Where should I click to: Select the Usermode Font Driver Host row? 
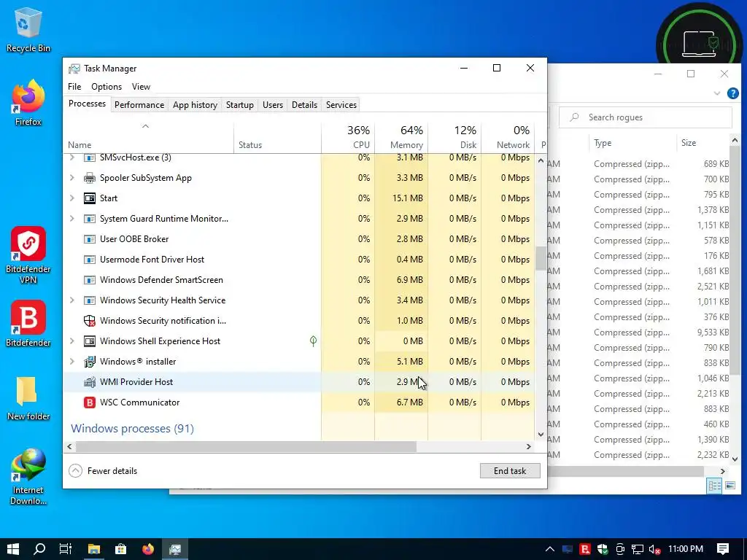tap(298, 260)
